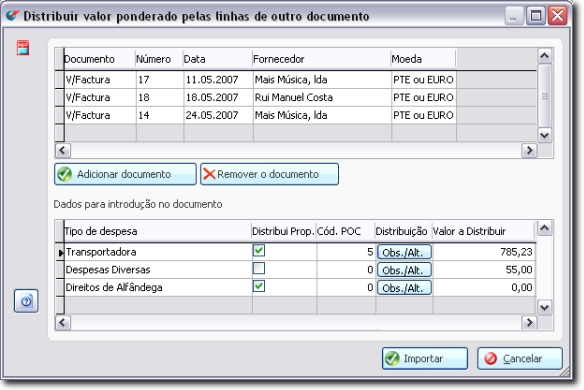Viewport: 584px width, 390px height.
Task: Click value cell 0,00
Action: click(484, 288)
